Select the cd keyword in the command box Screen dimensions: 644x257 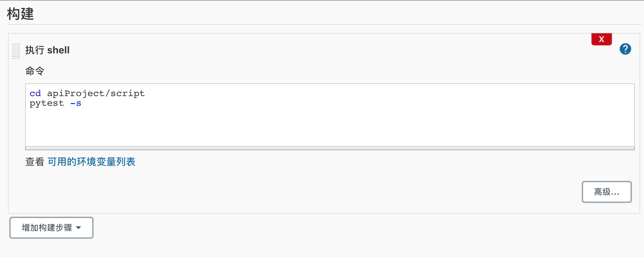(x=35, y=93)
